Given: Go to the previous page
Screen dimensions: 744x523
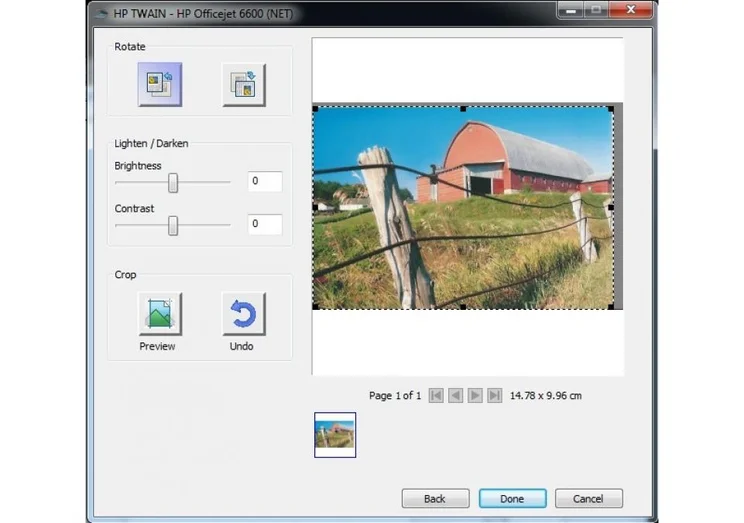Looking at the screenshot, I should tap(456, 395).
